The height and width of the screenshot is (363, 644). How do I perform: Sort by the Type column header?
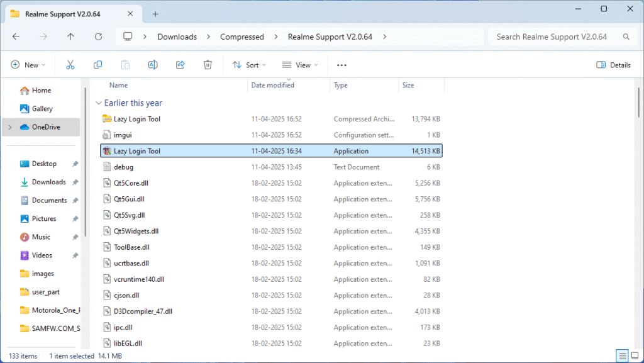point(340,85)
